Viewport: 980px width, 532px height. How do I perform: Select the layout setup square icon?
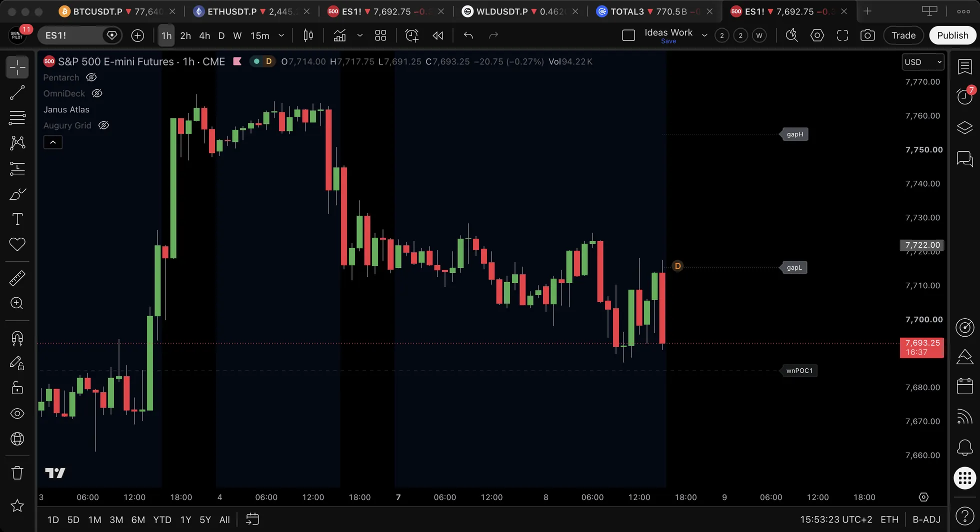(628, 35)
